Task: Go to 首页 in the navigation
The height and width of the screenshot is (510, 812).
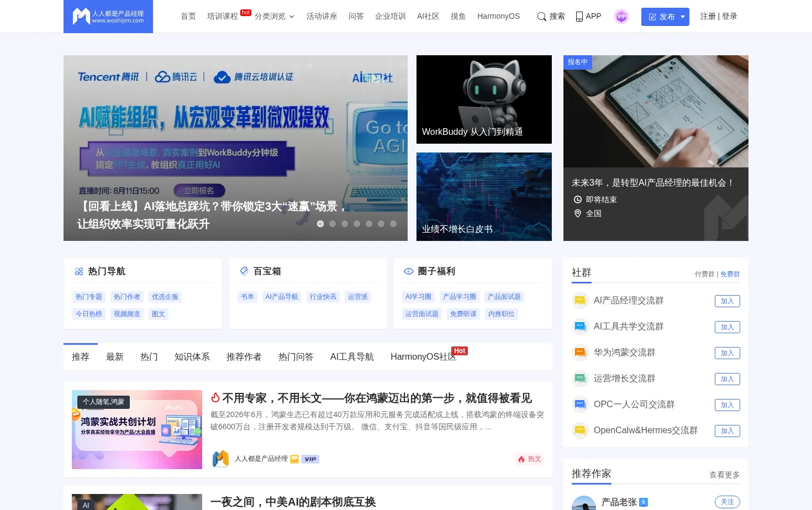Action: click(x=188, y=17)
